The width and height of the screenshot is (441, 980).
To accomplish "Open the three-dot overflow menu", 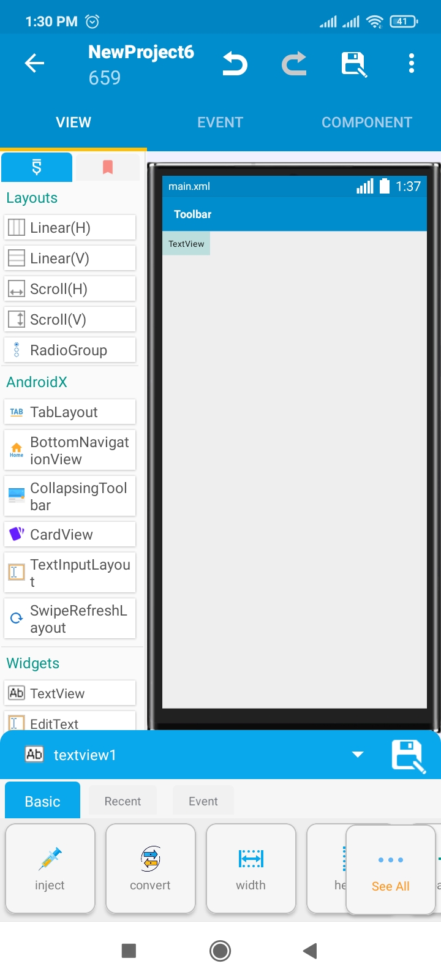I will coord(412,64).
